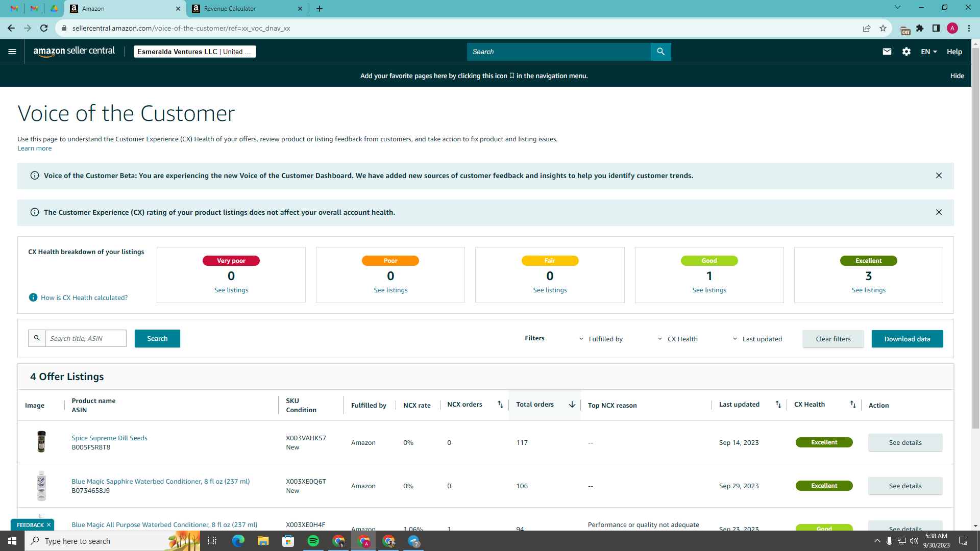Open the Windows Start menu
This screenshot has width=980, height=551.
[x=12, y=541]
